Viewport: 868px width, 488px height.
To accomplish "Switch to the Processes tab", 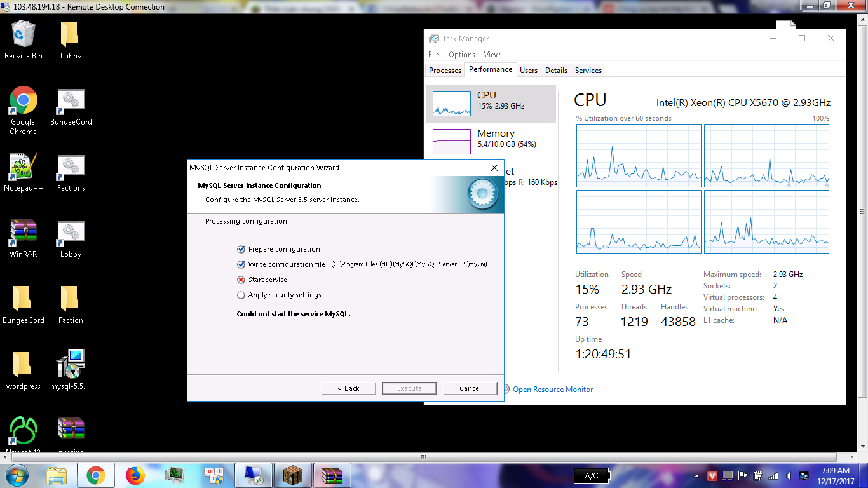I will pos(445,71).
